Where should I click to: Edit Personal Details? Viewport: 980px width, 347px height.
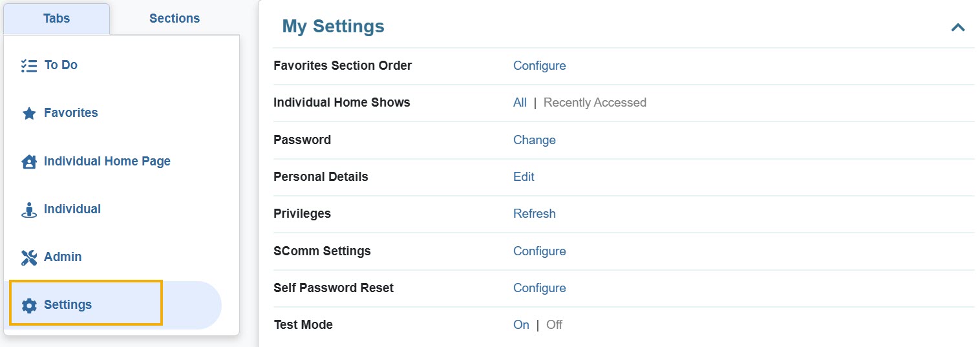point(524,177)
